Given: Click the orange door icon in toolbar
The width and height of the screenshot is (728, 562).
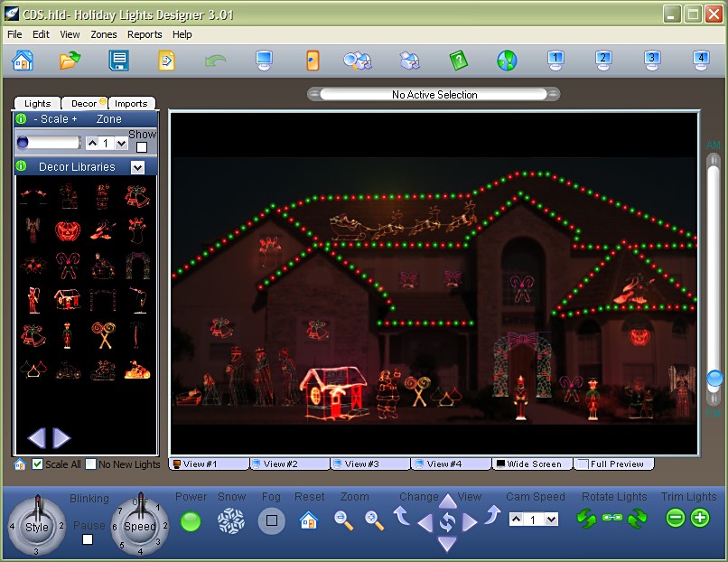Looking at the screenshot, I should point(313,61).
